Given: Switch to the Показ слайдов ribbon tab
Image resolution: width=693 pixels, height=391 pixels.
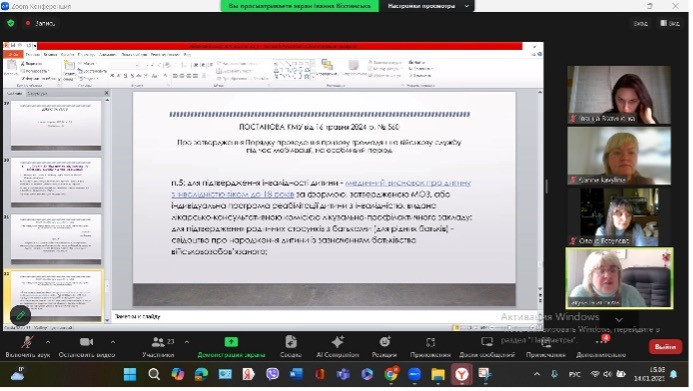Looking at the screenshot, I should click(x=134, y=54).
